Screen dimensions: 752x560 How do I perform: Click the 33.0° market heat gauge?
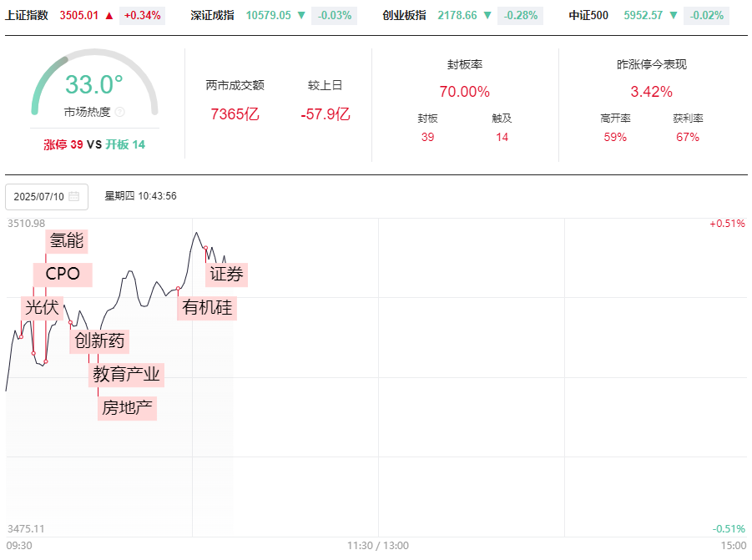point(94,84)
